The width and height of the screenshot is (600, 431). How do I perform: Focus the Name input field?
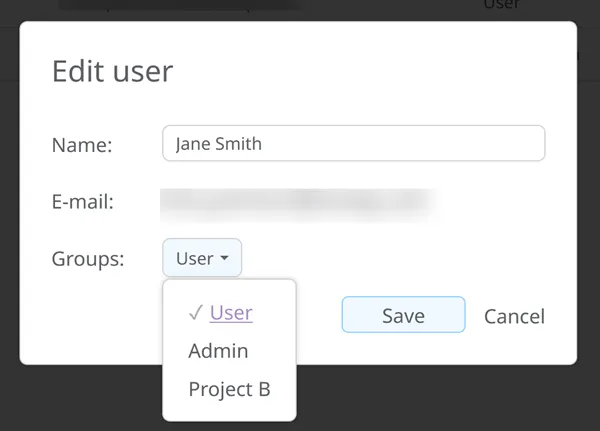point(353,143)
